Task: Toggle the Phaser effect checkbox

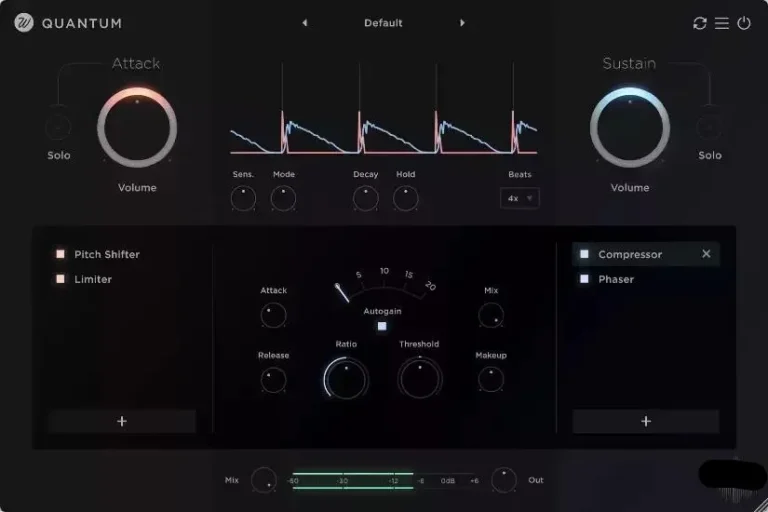Action: [584, 279]
